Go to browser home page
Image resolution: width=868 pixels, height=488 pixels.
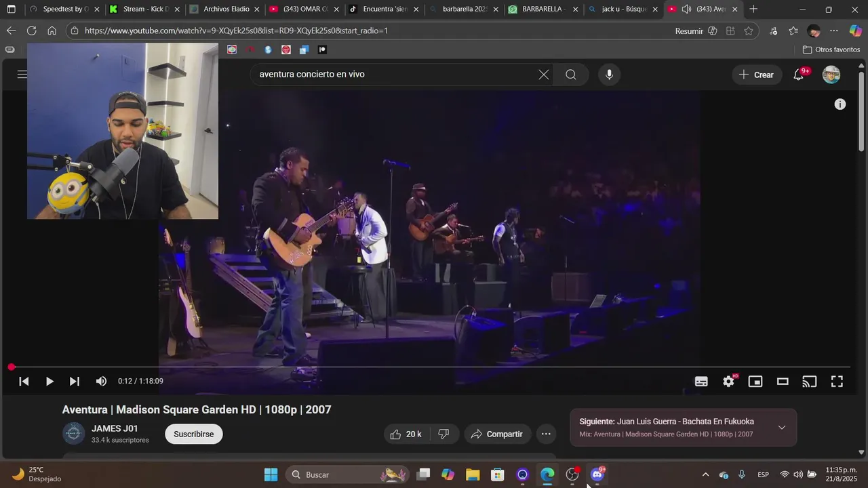tap(52, 30)
